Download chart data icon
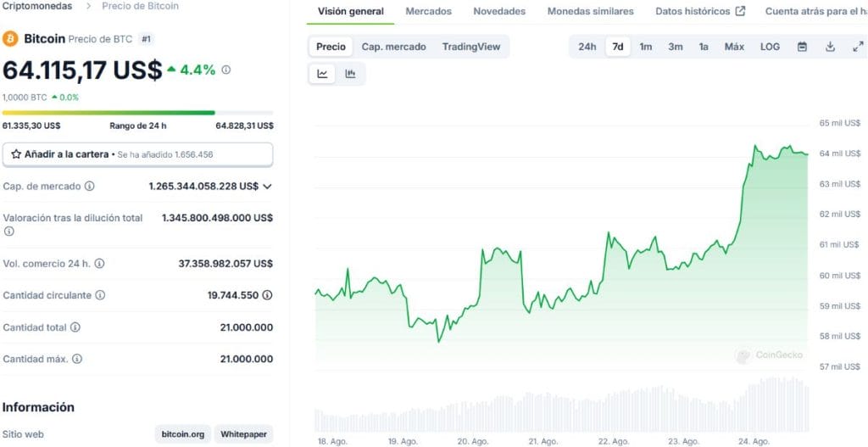 tap(830, 47)
